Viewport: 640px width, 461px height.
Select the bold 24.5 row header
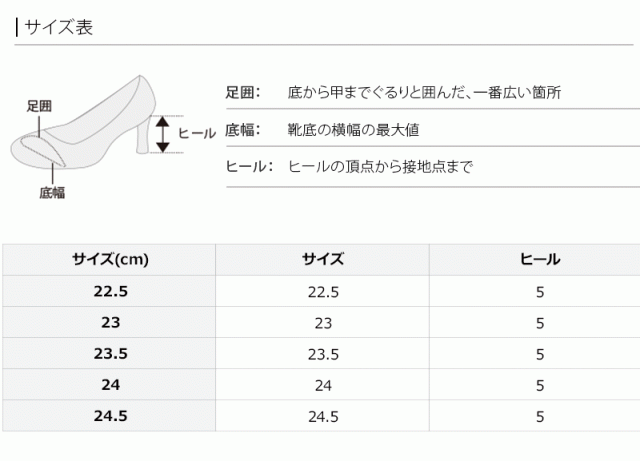[110, 416]
